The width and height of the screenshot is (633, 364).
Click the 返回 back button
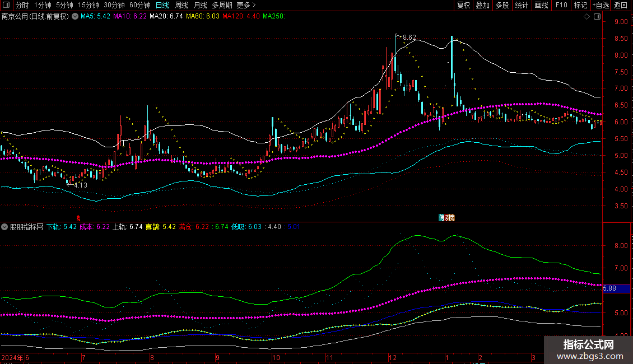(x=621, y=5)
